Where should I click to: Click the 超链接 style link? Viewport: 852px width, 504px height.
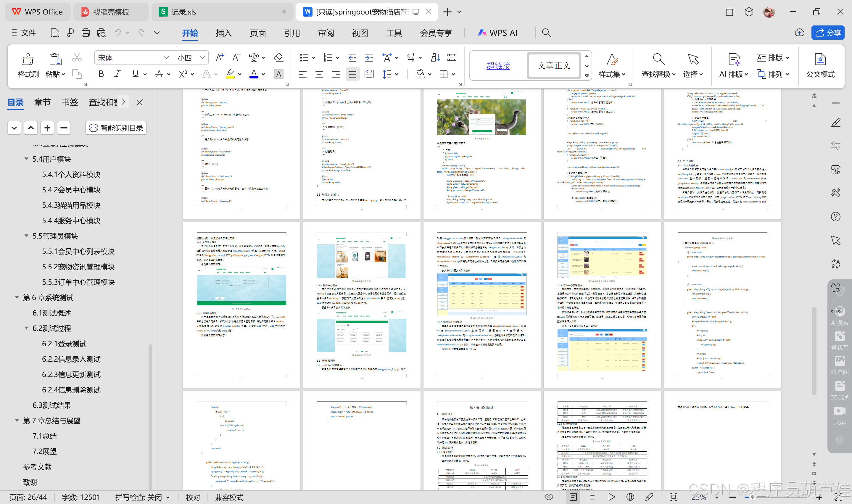[x=498, y=65]
